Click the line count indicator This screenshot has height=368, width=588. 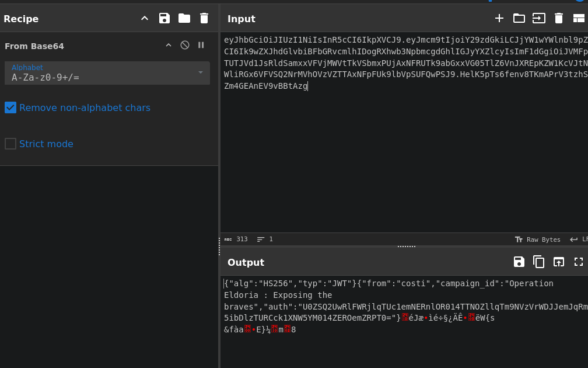[x=265, y=239]
